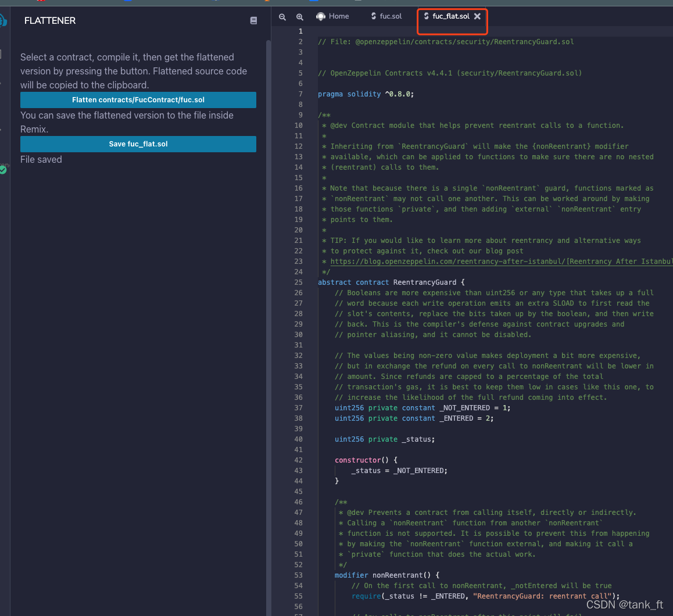Viewport: 673px width, 616px height.
Task: Click green checkmark compiler icon in sidebar
Action: tap(3, 170)
